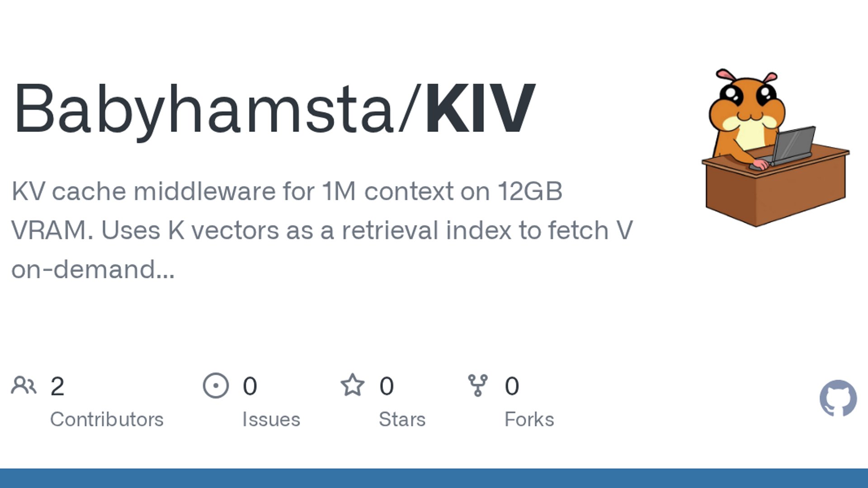Click the bold KIV repository name
Screen dimensions: 868x488
(480, 108)
